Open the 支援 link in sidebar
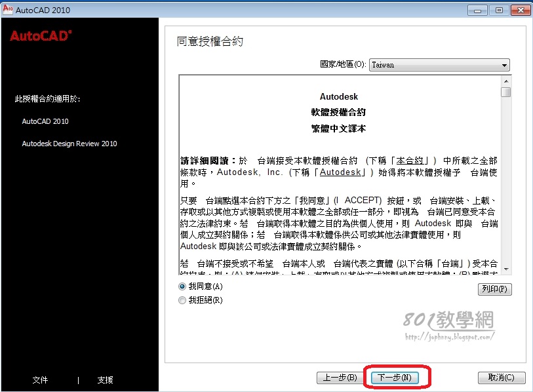533x392 pixels. click(105, 380)
